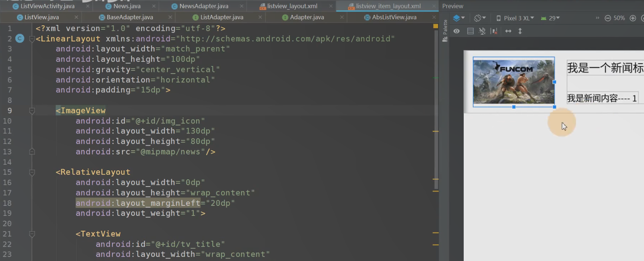644x261 pixels.
Task: Open the orientation for preview dropdown
Action: tap(479, 18)
